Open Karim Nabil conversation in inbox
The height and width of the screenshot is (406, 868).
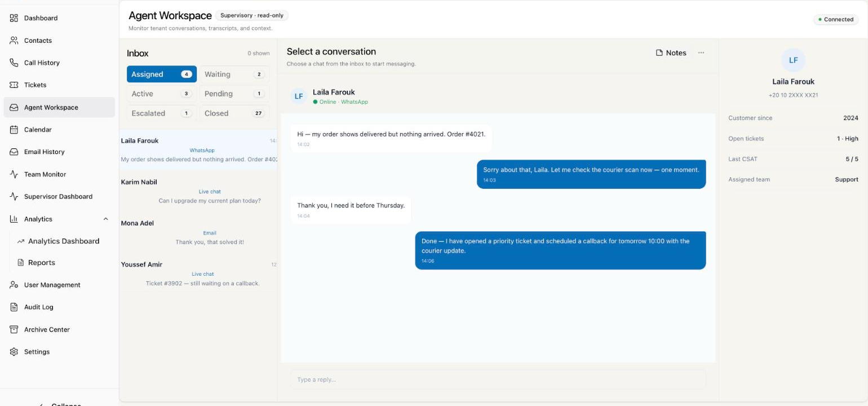click(198, 191)
